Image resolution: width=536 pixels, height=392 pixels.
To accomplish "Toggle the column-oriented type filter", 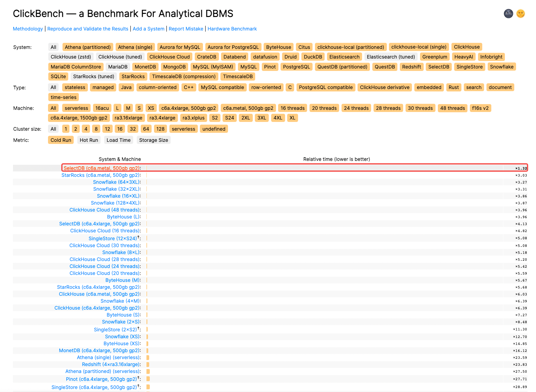I will 157,87.
